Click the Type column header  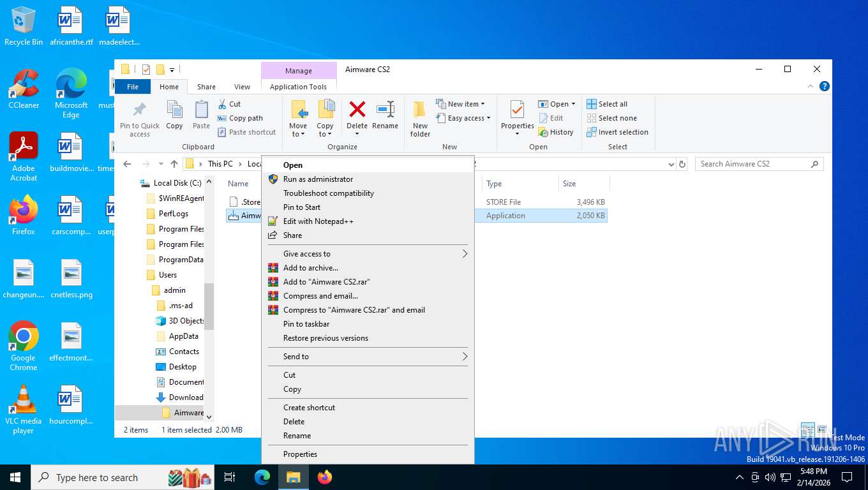(x=520, y=184)
